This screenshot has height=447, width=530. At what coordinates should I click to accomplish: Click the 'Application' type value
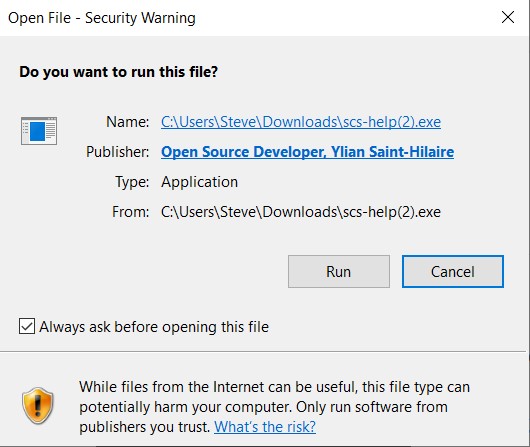point(199,182)
